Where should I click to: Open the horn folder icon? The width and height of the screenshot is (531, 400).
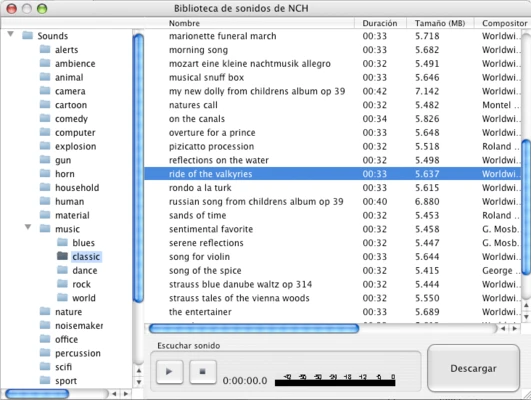[45, 173]
